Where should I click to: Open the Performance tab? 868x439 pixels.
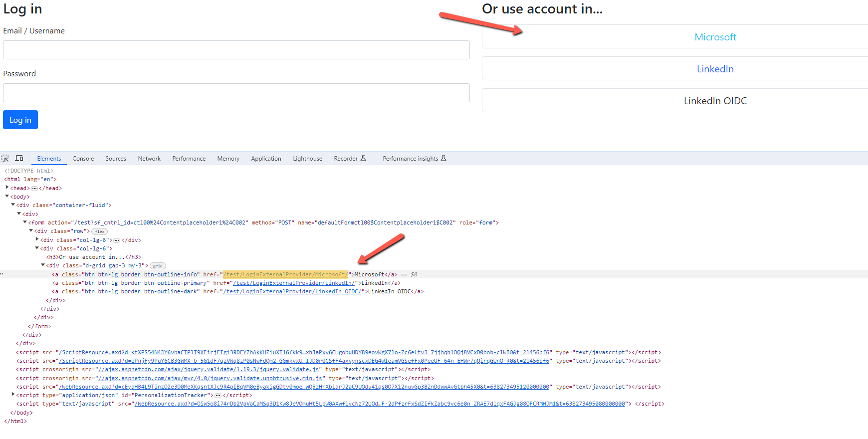coord(189,159)
